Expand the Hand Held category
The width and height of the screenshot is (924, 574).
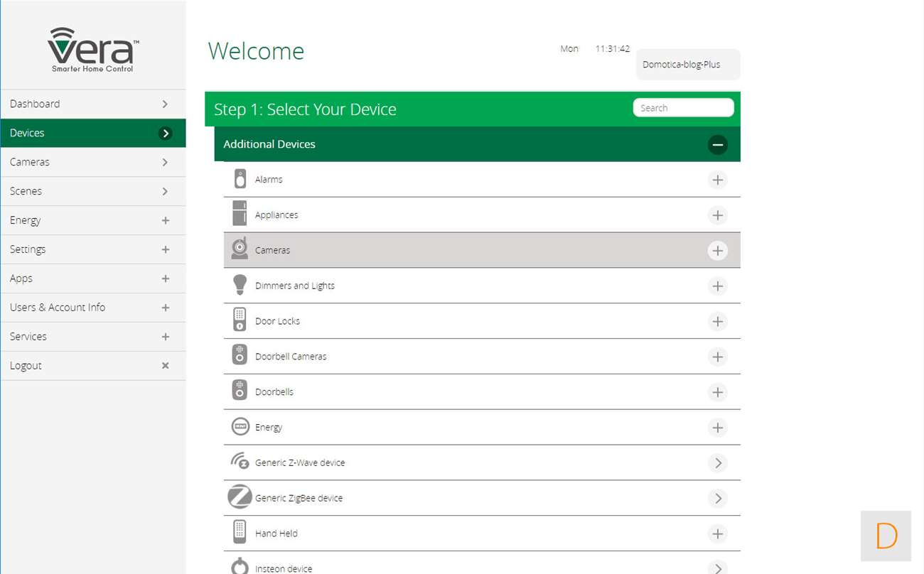point(718,534)
